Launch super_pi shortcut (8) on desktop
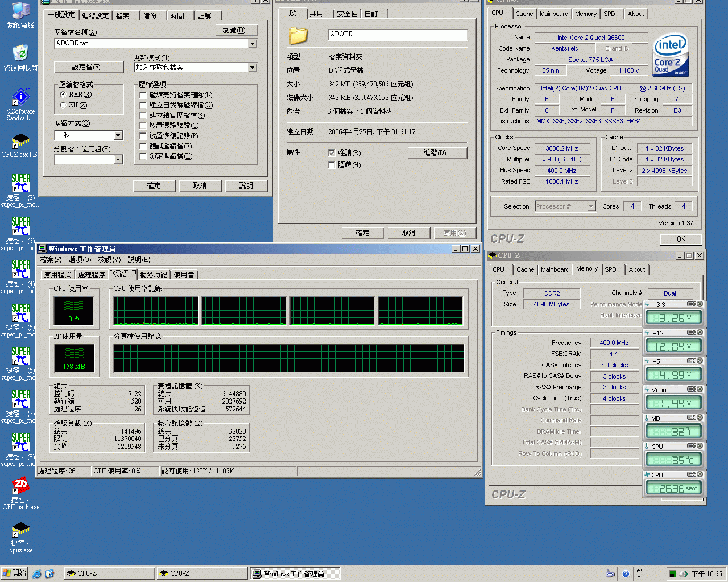The image size is (728, 582). [x=20, y=450]
